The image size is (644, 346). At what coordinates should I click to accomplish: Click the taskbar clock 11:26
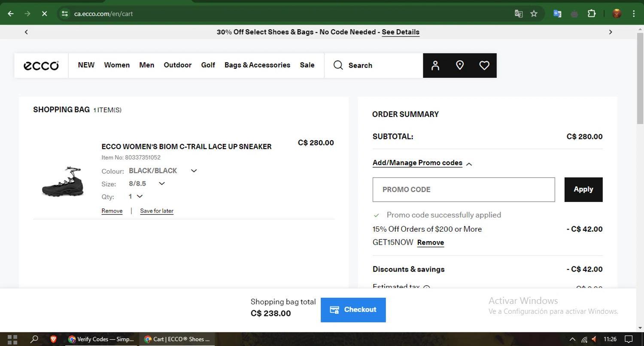click(x=610, y=339)
